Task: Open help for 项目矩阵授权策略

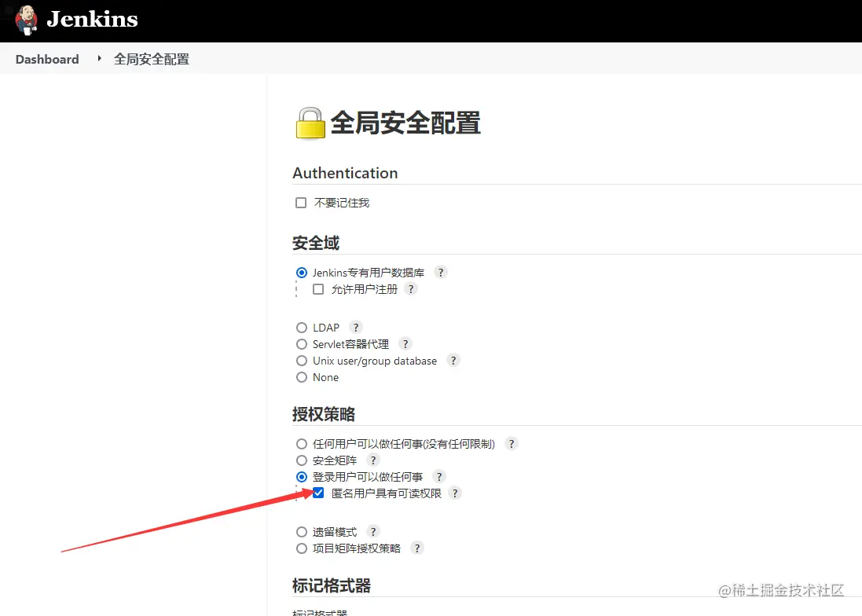Action: pos(418,548)
